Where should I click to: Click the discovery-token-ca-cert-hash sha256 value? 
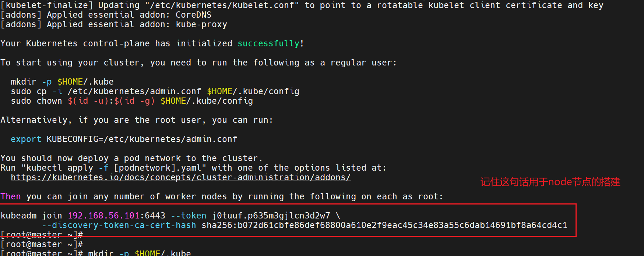pyautogui.click(x=384, y=225)
